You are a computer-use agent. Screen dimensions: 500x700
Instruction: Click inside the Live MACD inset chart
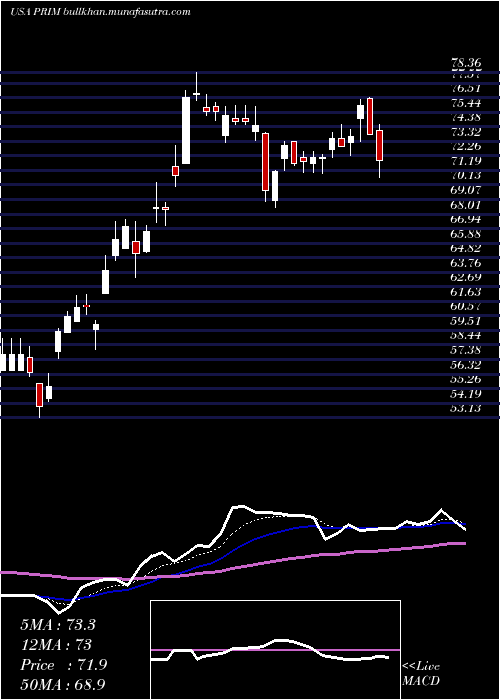[275, 650]
